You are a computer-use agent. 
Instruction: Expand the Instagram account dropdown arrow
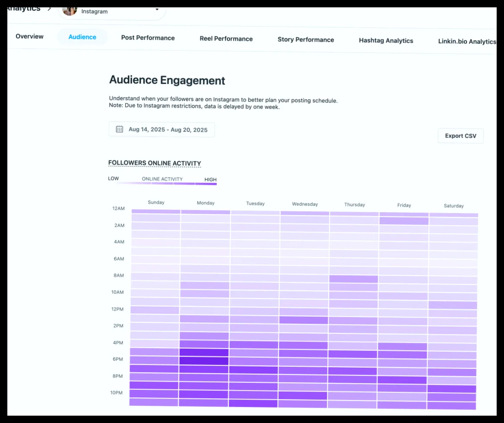(x=157, y=10)
